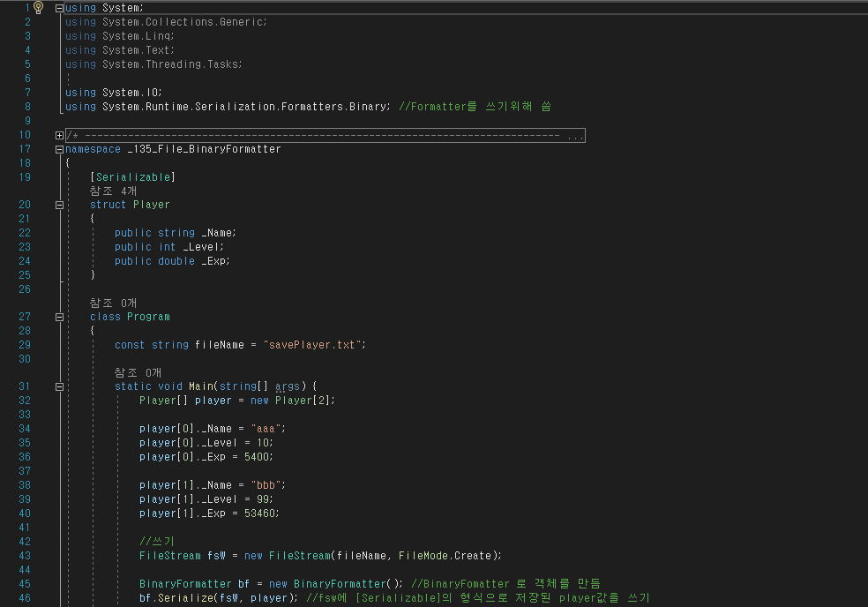Click the Formatters.Binary using statement on line 8
868x607 pixels.
(228, 107)
